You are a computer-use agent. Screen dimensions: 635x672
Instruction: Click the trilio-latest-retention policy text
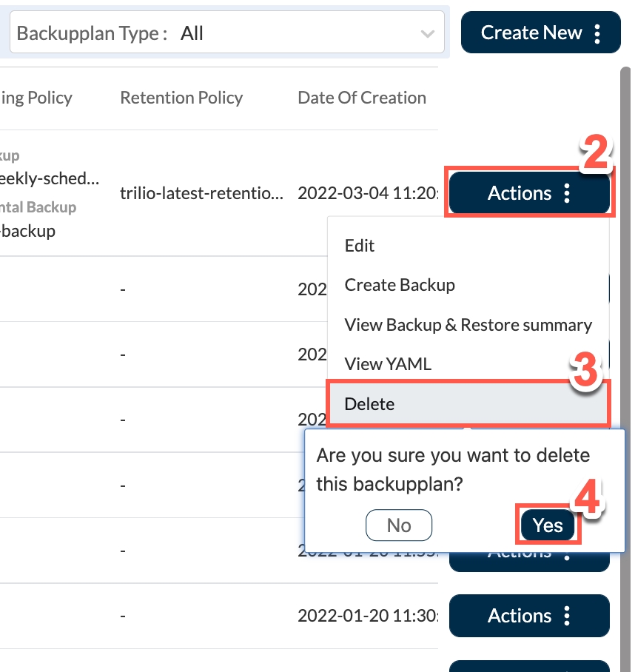click(x=201, y=194)
